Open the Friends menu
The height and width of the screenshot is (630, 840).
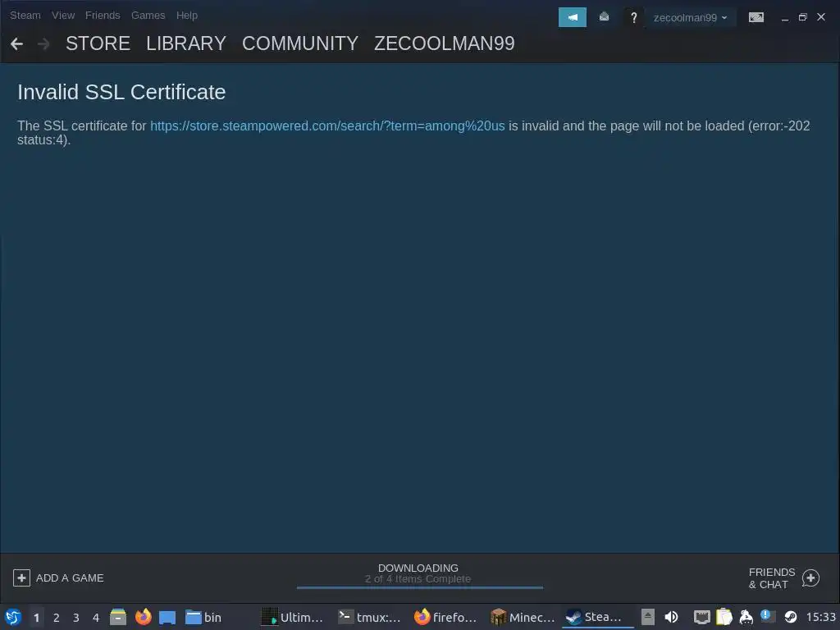click(103, 16)
